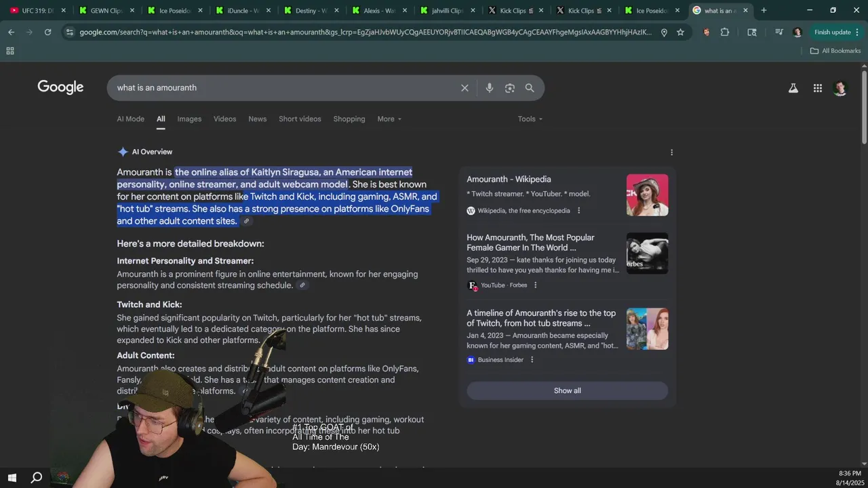Open 'A timeline of Amouranth's rise' link
The image size is (868, 488).
541,319
